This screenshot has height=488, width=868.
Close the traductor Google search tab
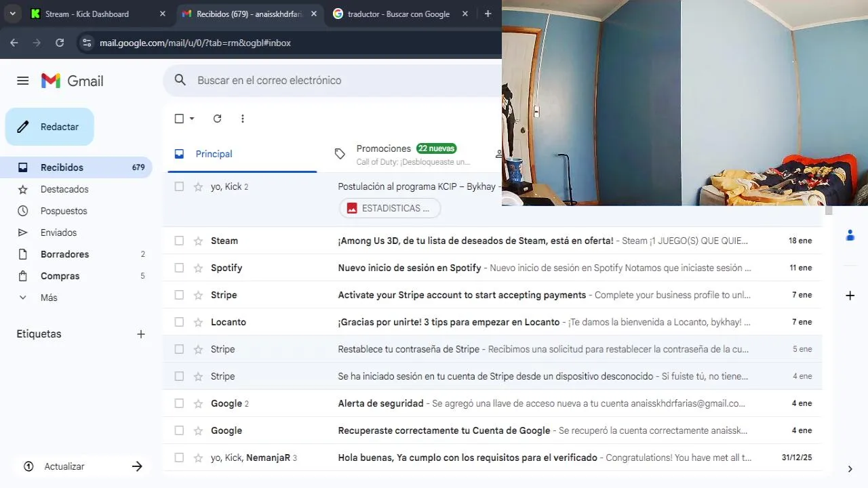(x=465, y=14)
